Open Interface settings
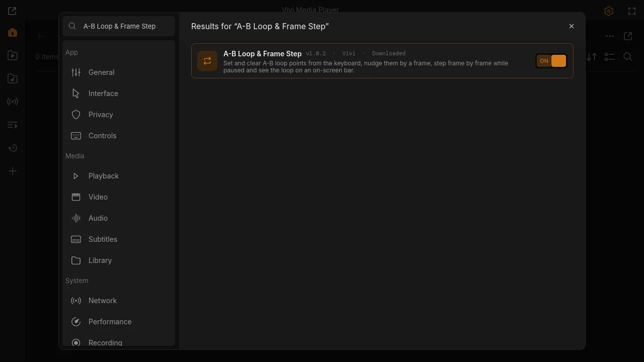Screen dimensions: 644x362 119,94
